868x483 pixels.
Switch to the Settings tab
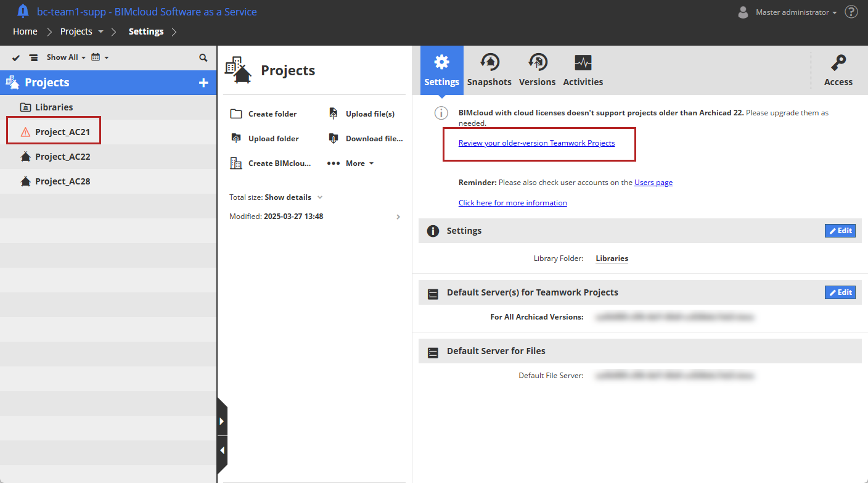coord(442,70)
